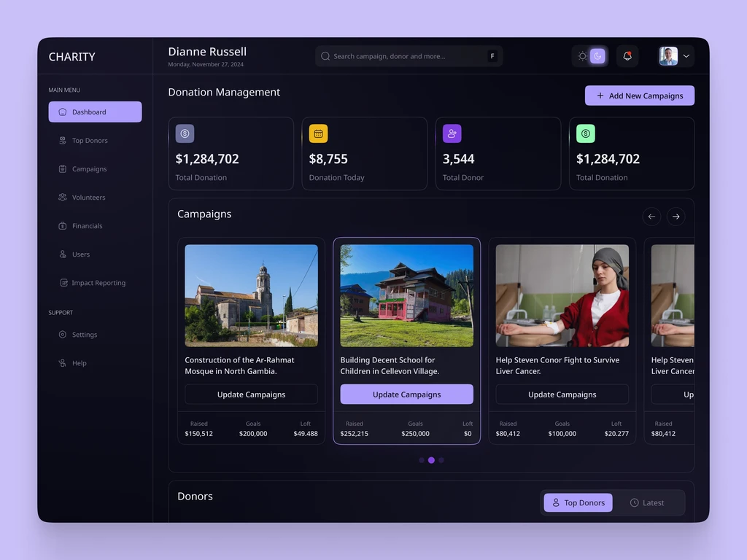Click the Users menu item label
Screen dimensions: 747x560
pos(81,254)
